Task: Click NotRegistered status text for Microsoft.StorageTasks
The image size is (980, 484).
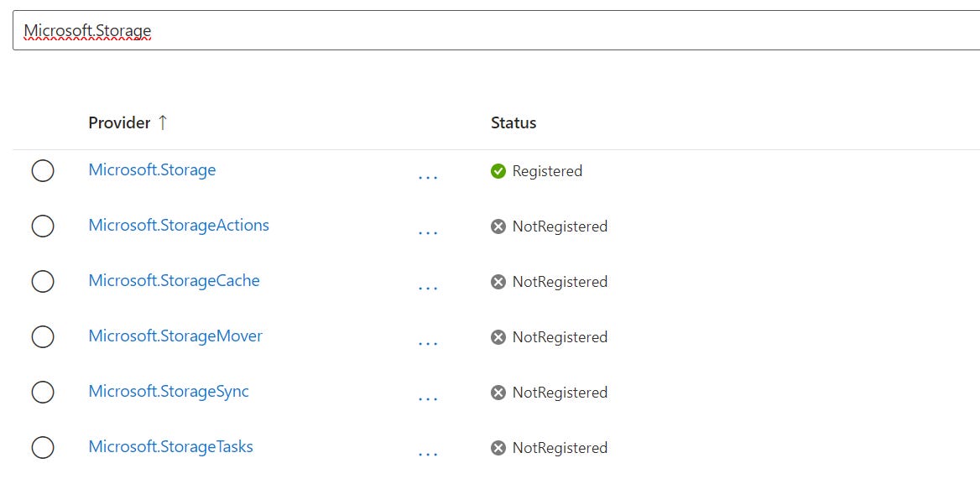Action: 560,448
